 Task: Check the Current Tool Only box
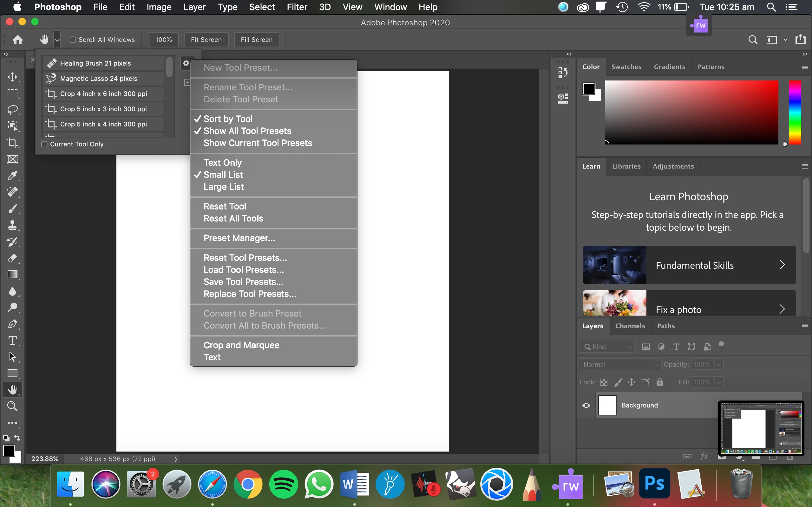(44, 144)
